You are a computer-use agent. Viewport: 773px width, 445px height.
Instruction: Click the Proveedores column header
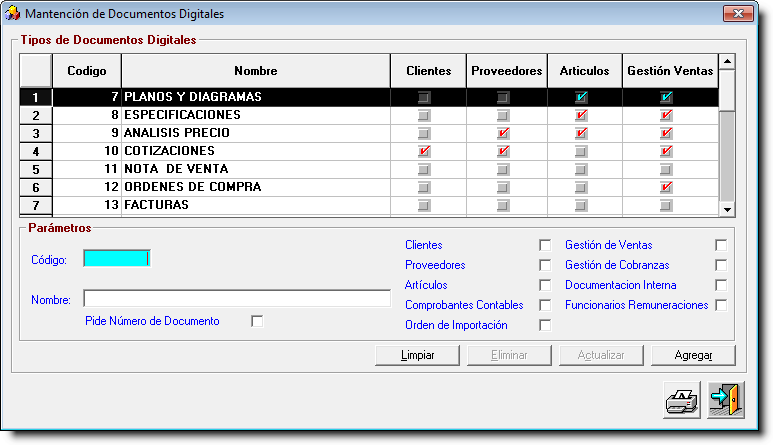(507, 71)
